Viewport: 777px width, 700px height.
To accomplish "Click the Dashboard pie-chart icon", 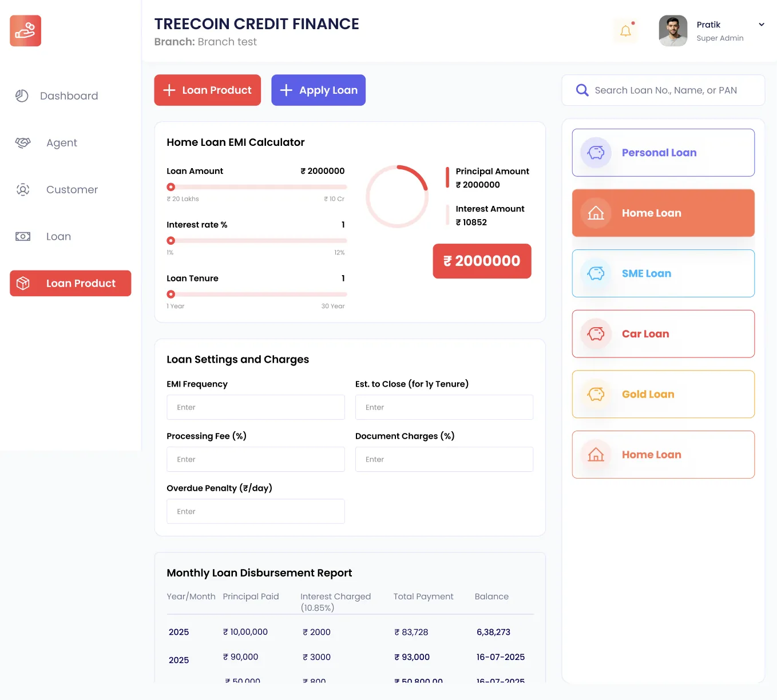I will pyautogui.click(x=22, y=96).
